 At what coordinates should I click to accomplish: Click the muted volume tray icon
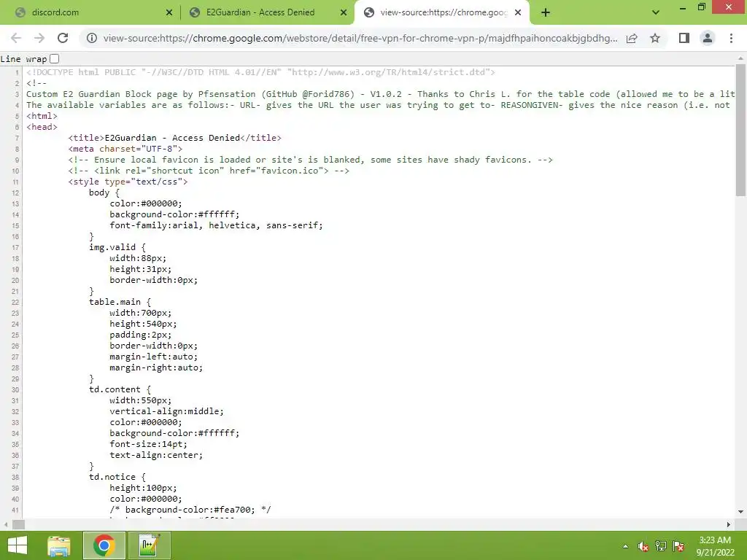click(x=643, y=546)
